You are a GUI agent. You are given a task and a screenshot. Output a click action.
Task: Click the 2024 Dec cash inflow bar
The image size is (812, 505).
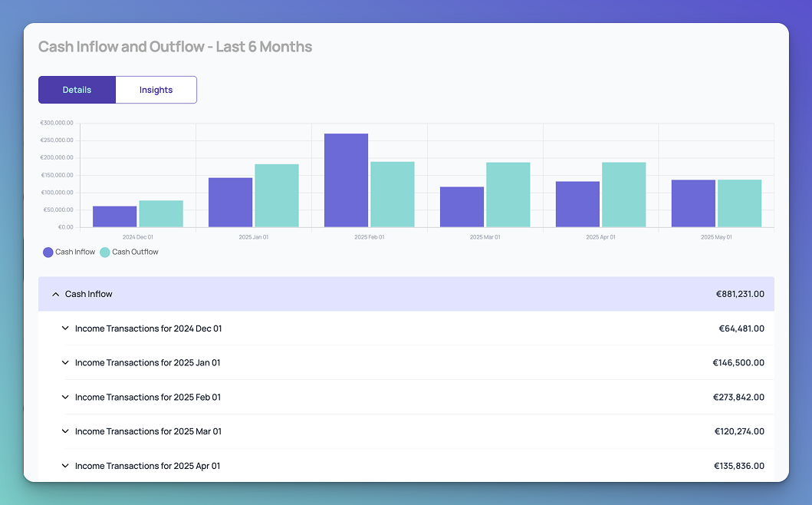point(114,216)
